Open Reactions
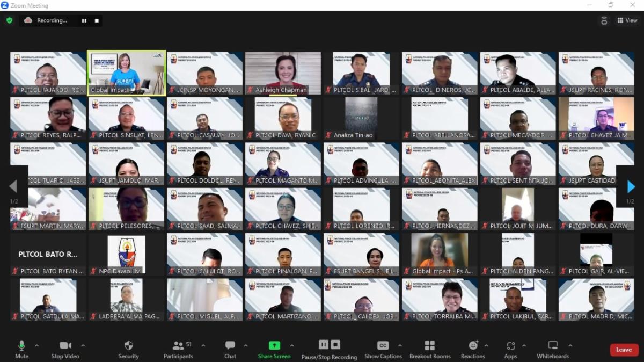The width and height of the screenshot is (644, 362). pyautogui.click(x=473, y=349)
